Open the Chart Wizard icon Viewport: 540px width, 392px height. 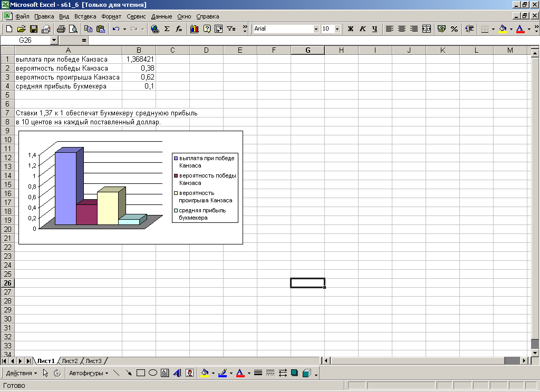click(x=194, y=29)
